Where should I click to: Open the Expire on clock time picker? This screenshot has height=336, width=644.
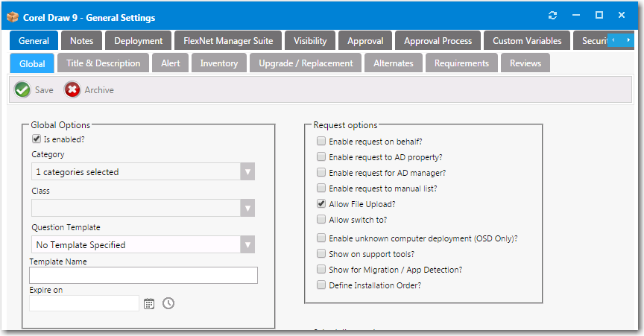[168, 303]
